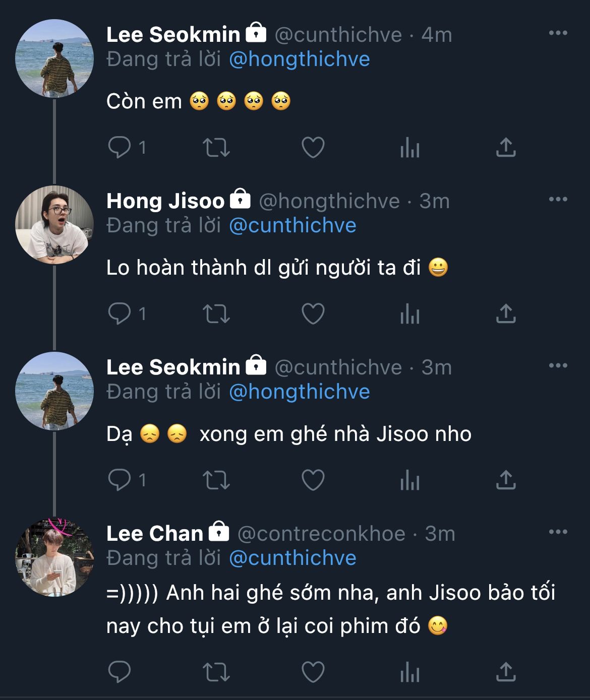
Task: Open more options menu on Lee Chan's tweet
Action: (558, 532)
